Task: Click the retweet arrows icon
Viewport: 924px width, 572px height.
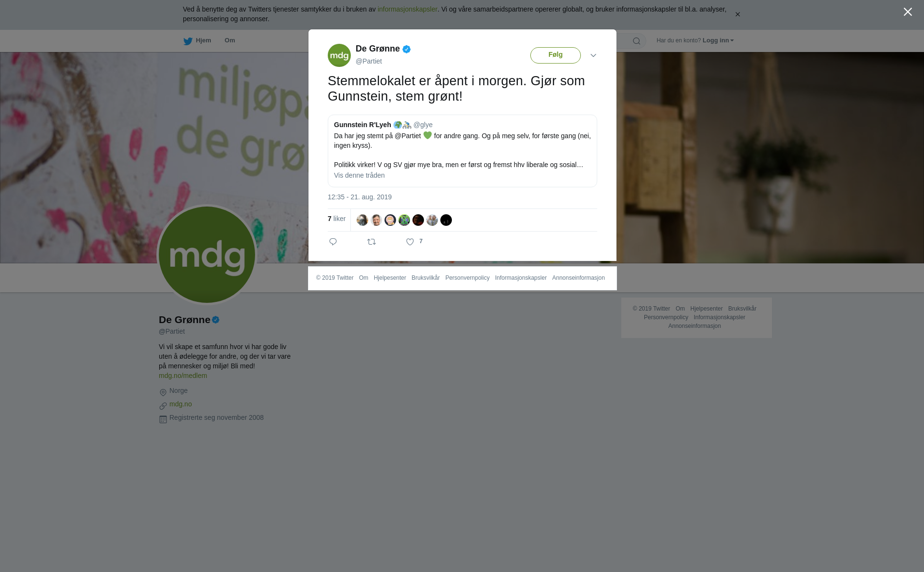Action: coord(372,242)
